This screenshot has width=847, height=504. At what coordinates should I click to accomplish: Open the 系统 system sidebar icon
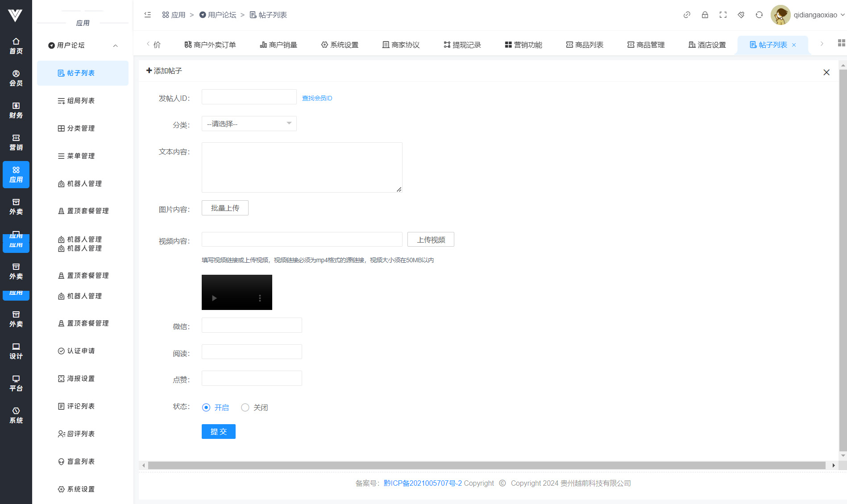[16, 415]
